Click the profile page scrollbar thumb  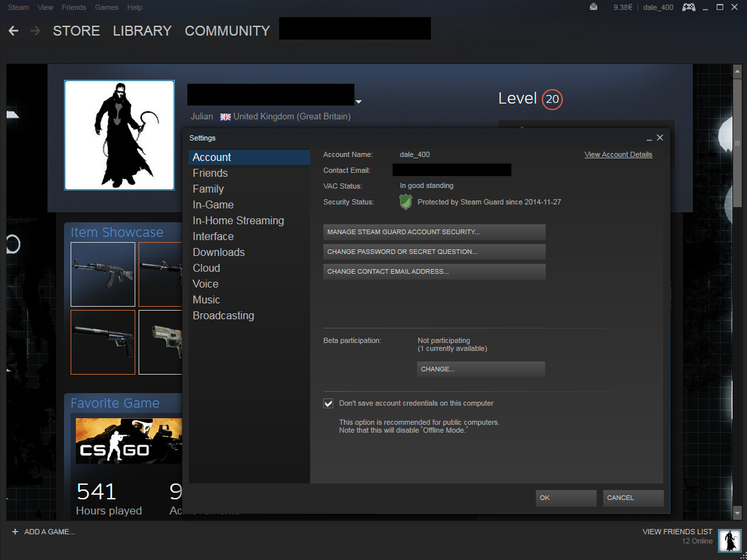tap(737, 143)
